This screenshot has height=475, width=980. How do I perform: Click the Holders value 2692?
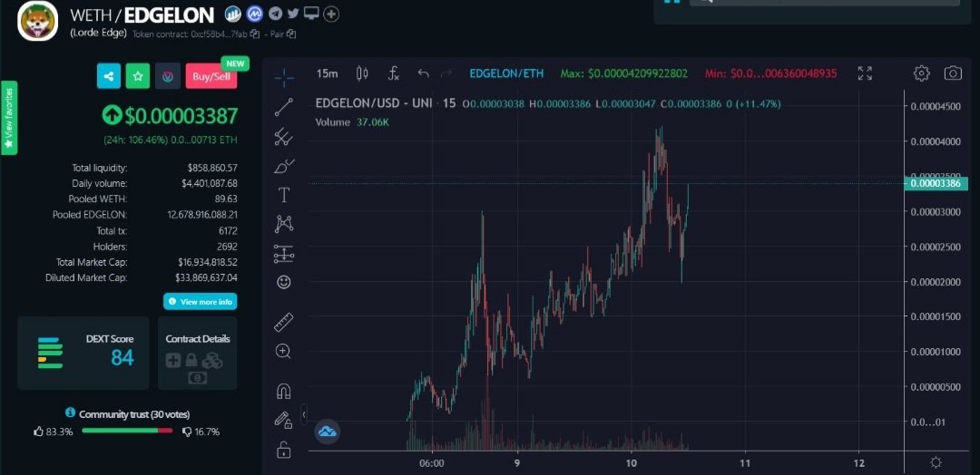click(226, 247)
